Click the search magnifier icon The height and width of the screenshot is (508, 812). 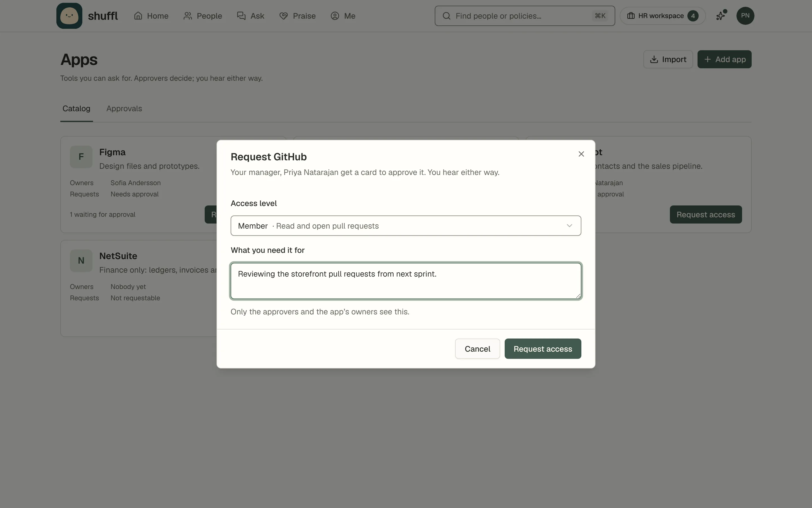446,16
